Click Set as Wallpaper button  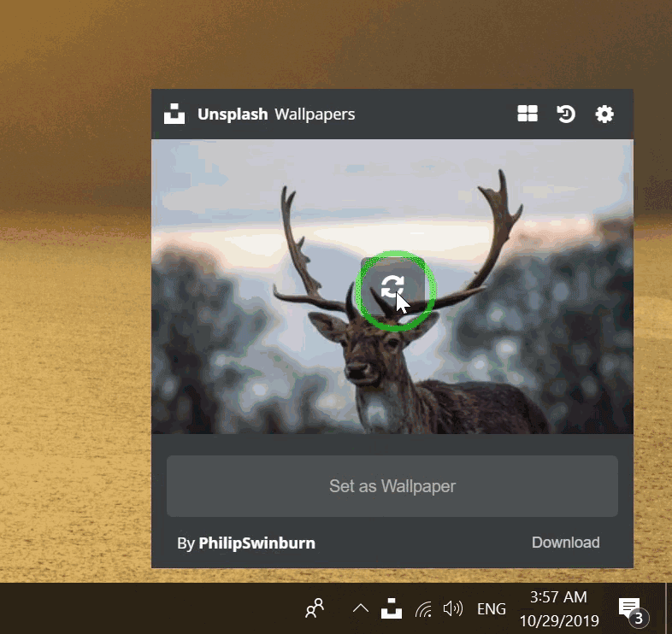392,486
